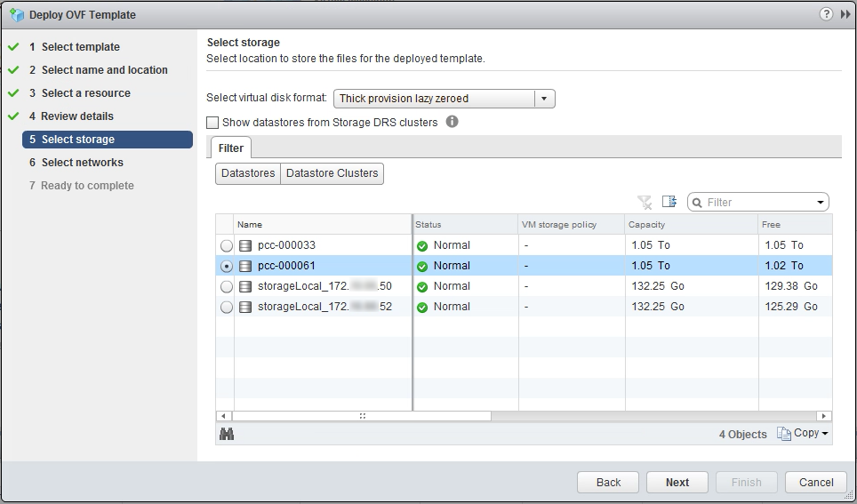857x504 pixels.
Task: Go to step 3 Select a resource
Action: (x=85, y=93)
